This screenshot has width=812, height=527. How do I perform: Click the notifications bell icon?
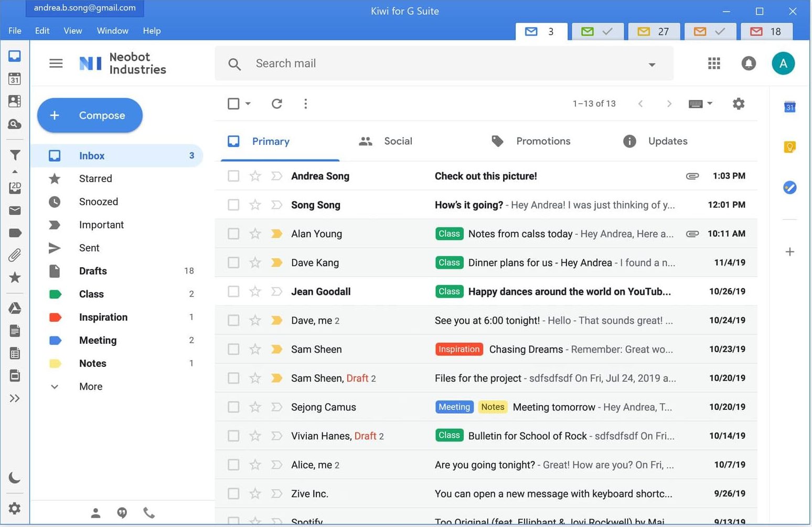[x=749, y=64]
